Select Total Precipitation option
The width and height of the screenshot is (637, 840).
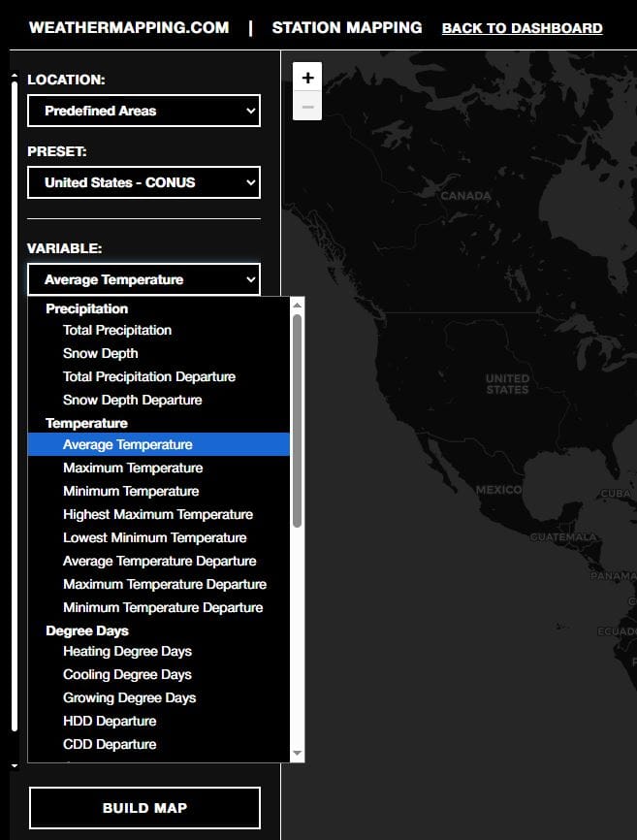coord(117,330)
